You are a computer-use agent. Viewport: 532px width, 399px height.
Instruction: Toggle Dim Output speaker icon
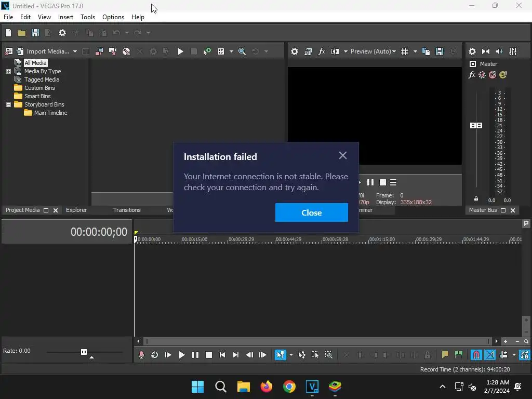499,51
